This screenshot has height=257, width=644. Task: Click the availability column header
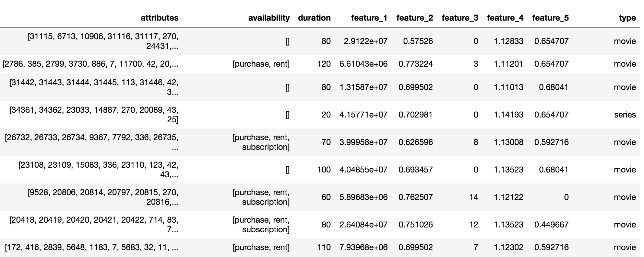click(269, 18)
